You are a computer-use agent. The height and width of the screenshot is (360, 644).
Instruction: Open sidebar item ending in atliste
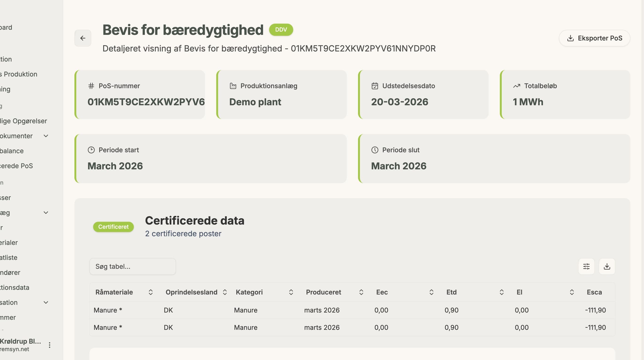click(x=9, y=258)
